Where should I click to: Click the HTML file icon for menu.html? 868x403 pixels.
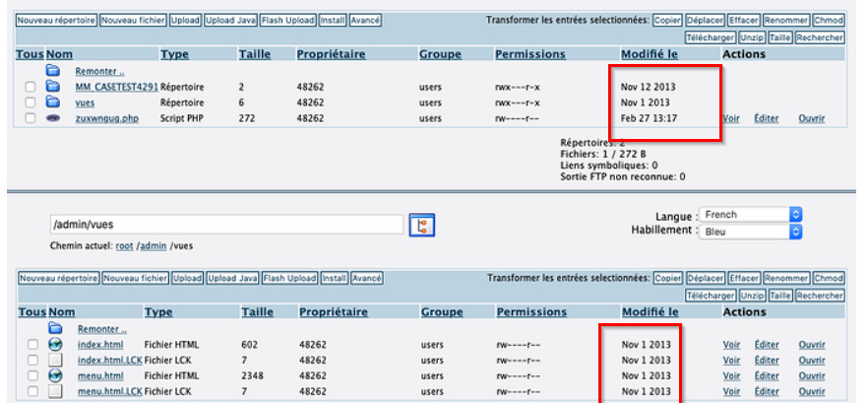coord(55,376)
